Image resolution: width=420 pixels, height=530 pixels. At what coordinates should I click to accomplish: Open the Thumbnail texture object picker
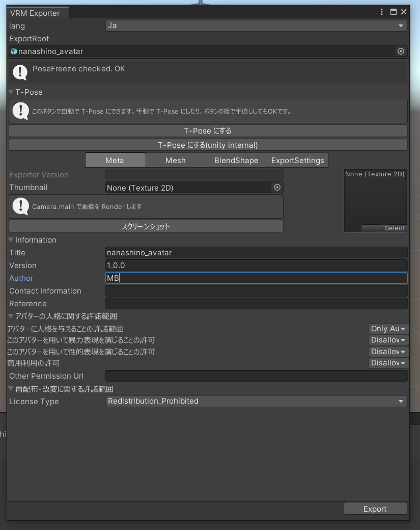coord(277,187)
